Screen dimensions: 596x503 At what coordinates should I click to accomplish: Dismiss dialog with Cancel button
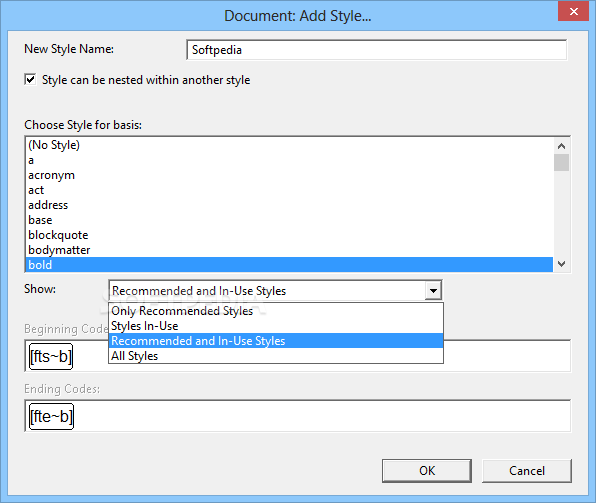(x=527, y=471)
